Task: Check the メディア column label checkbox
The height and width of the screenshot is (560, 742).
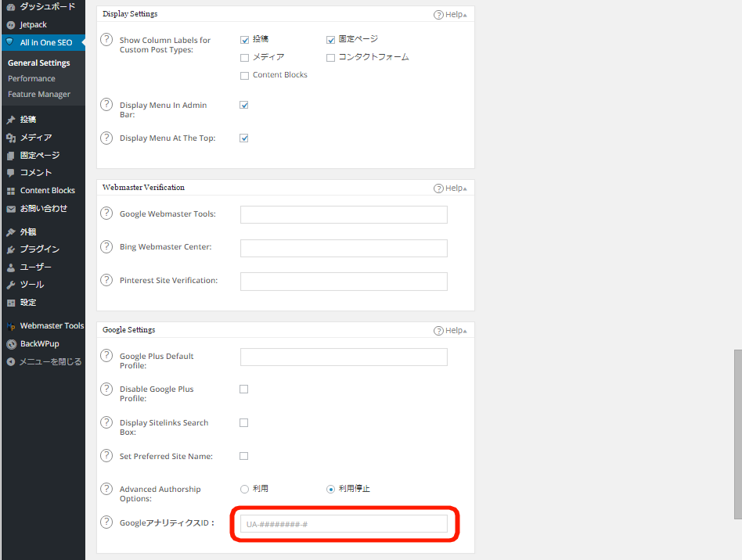Action: coord(244,58)
